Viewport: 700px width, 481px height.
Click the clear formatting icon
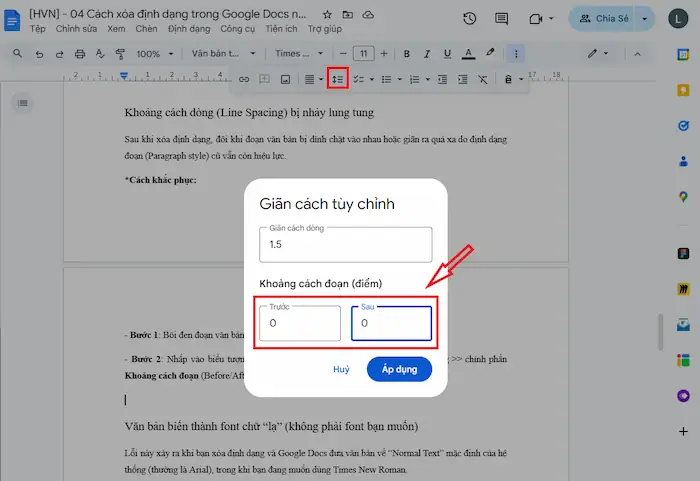tap(483, 79)
